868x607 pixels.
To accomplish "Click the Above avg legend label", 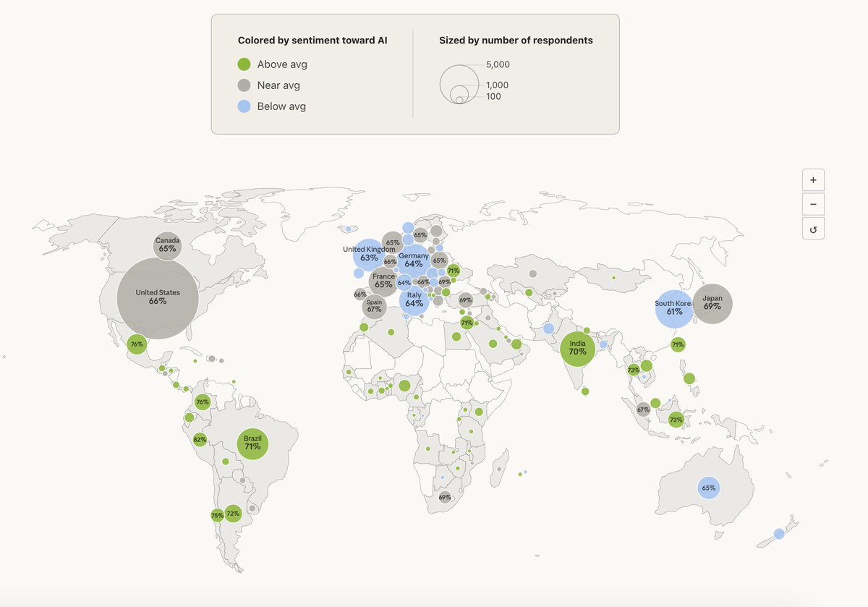I will (x=282, y=64).
